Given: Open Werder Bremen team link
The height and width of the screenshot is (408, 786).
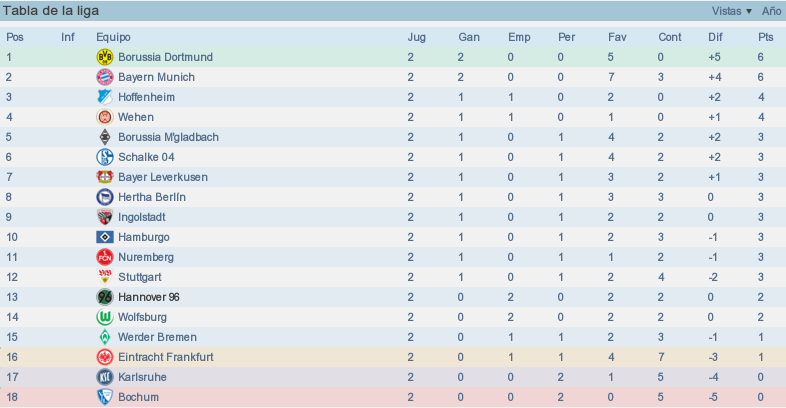Looking at the screenshot, I should tap(157, 337).
